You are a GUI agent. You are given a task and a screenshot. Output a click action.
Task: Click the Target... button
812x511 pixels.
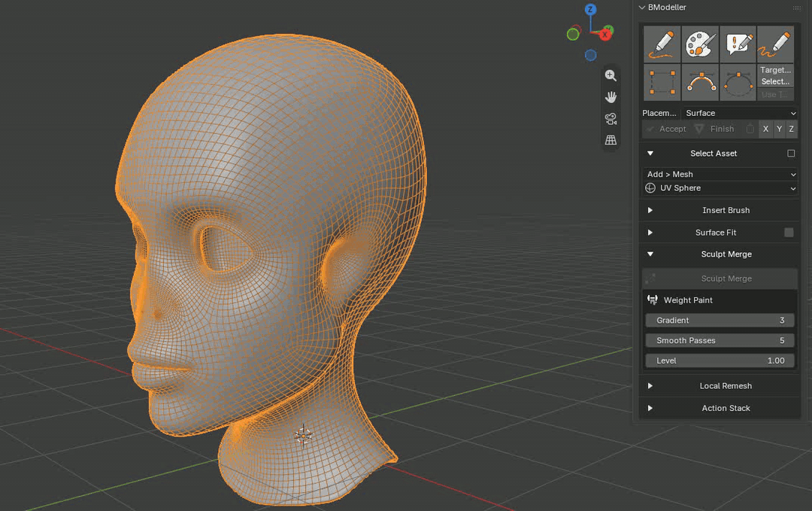click(x=775, y=70)
